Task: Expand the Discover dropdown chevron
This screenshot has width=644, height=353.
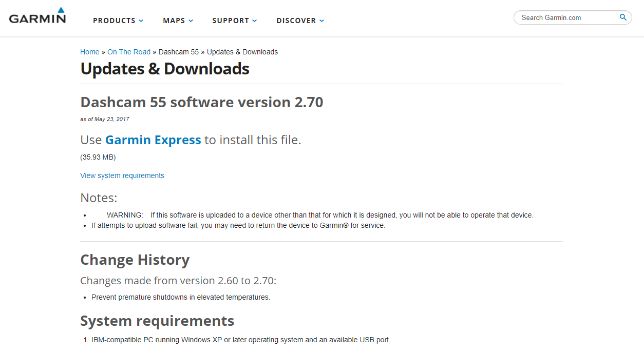Action: [x=322, y=21]
